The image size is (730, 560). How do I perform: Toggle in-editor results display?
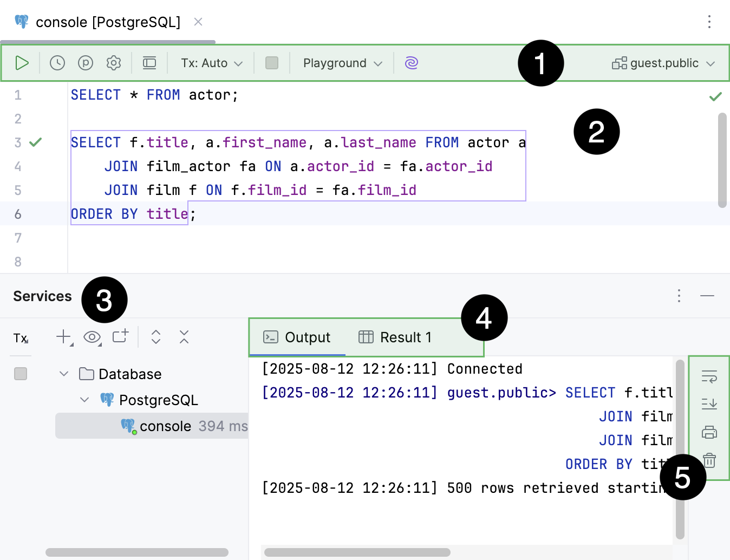[x=149, y=62]
